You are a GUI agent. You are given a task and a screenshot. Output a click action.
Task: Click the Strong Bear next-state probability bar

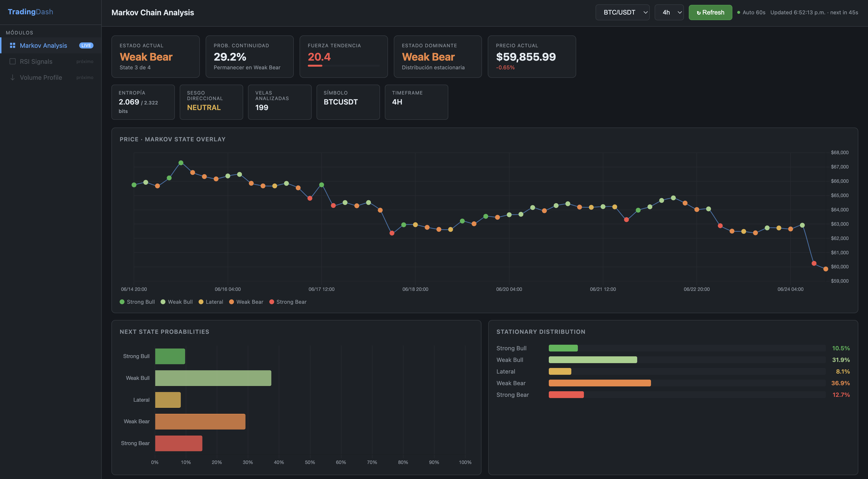click(178, 443)
